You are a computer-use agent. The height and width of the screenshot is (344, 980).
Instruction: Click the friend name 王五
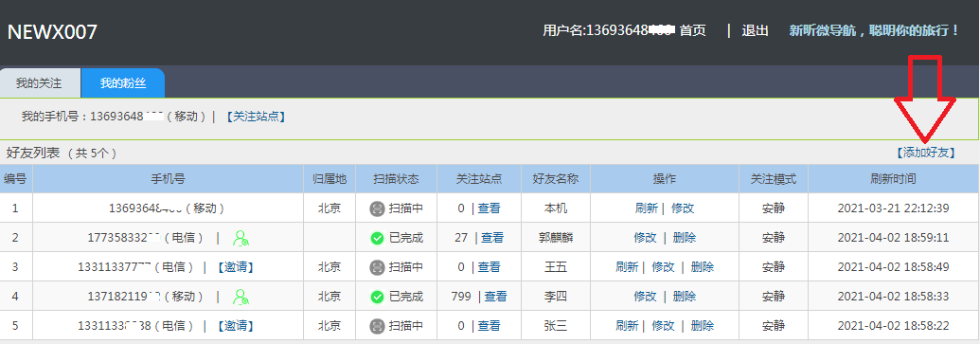pos(556,267)
